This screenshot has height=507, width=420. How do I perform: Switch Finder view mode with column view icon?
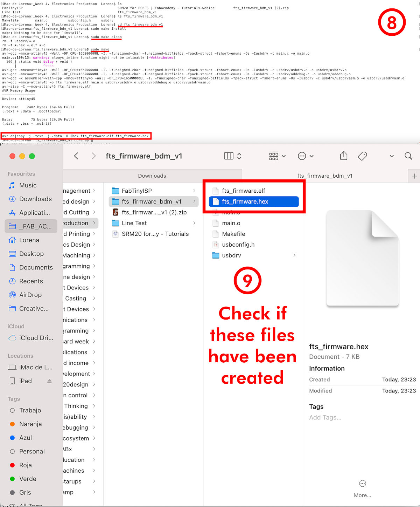pyautogui.click(x=229, y=156)
